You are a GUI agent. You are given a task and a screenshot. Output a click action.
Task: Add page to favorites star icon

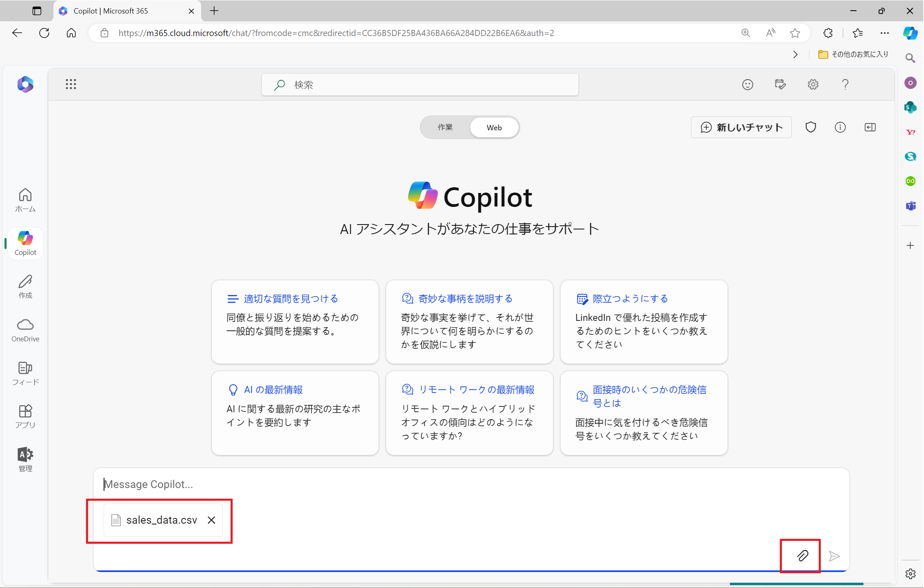point(795,33)
